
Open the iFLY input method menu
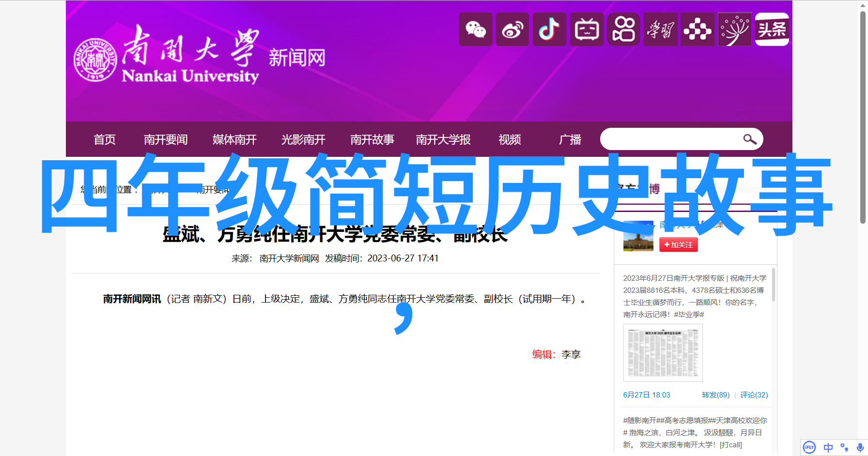pos(809,447)
